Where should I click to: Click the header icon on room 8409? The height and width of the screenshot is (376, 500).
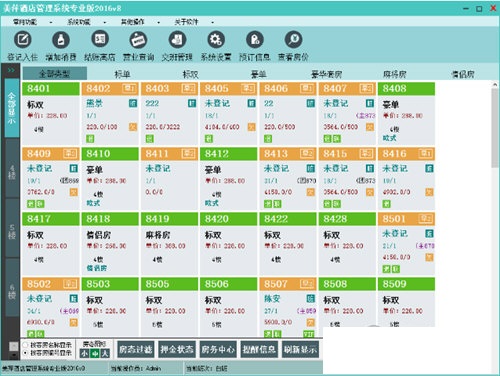click(70, 154)
